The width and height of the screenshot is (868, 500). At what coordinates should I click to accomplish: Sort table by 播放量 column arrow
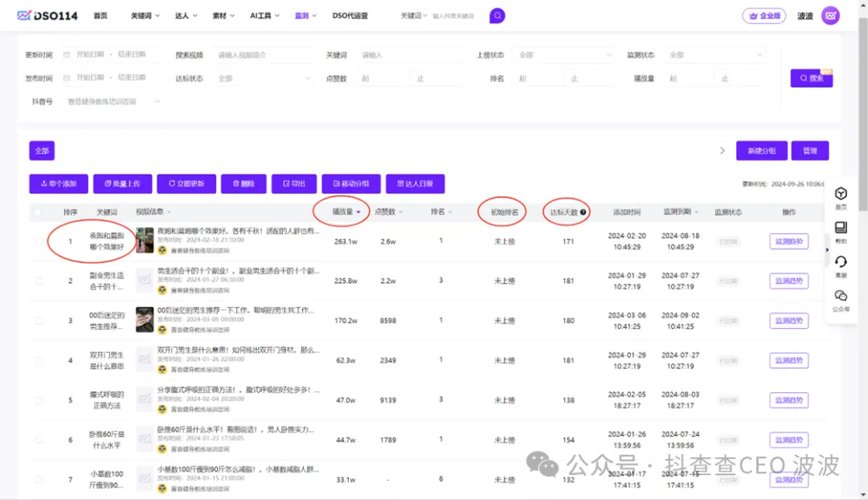click(358, 212)
